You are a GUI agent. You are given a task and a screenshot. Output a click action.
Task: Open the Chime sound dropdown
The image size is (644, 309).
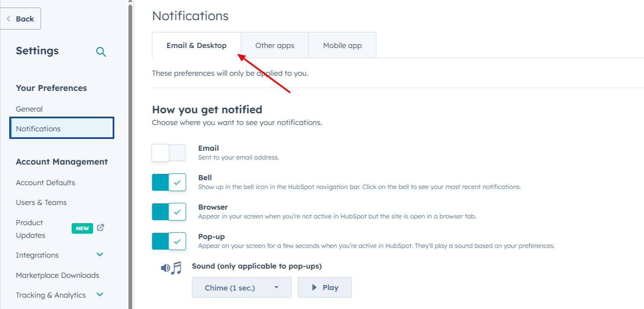(241, 288)
